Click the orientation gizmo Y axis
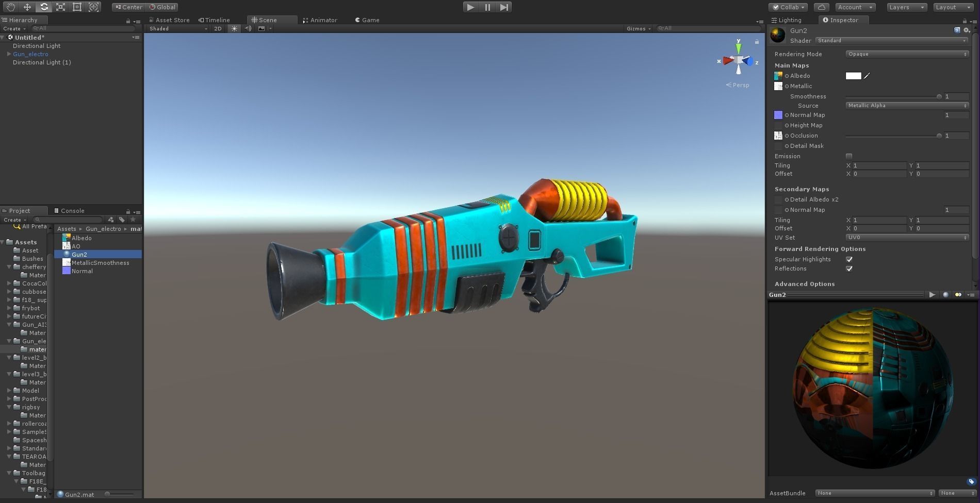 pyautogui.click(x=739, y=48)
